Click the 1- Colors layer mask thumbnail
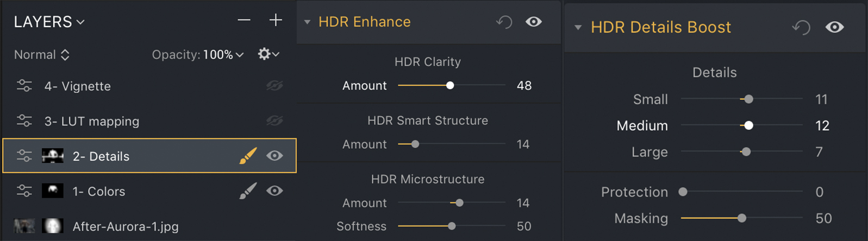The image size is (868, 241). coord(53,191)
